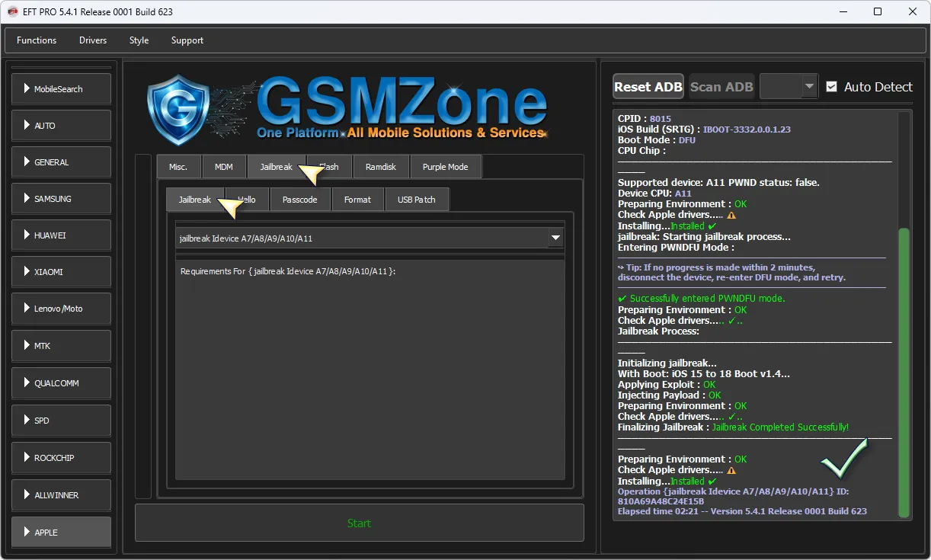The image size is (931, 560).
Task: Click the arrow icon beside APPLE
Action: coord(27,532)
